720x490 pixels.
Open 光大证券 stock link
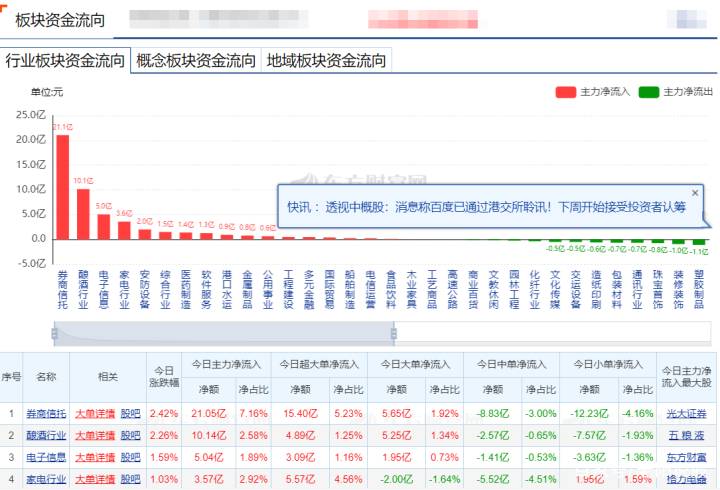coord(686,413)
